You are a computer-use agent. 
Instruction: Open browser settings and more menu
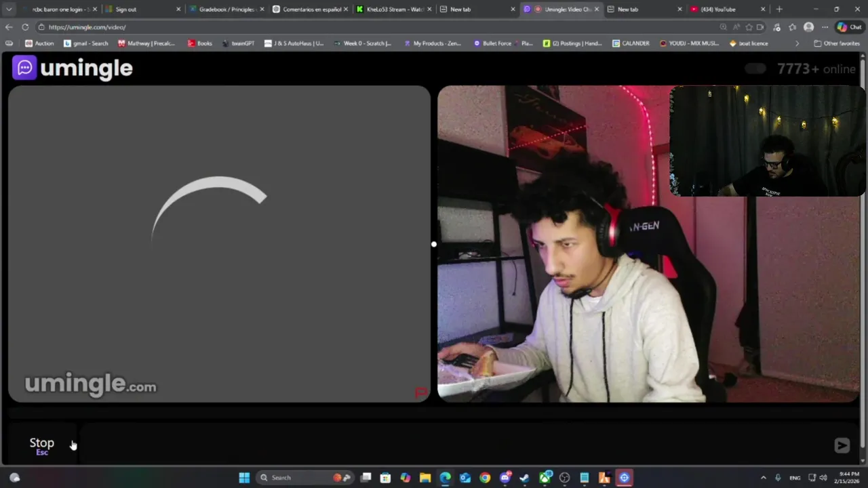click(825, 27)
